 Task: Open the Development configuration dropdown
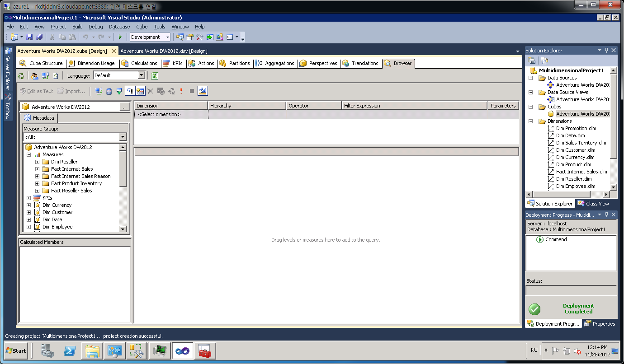point(150,37)
